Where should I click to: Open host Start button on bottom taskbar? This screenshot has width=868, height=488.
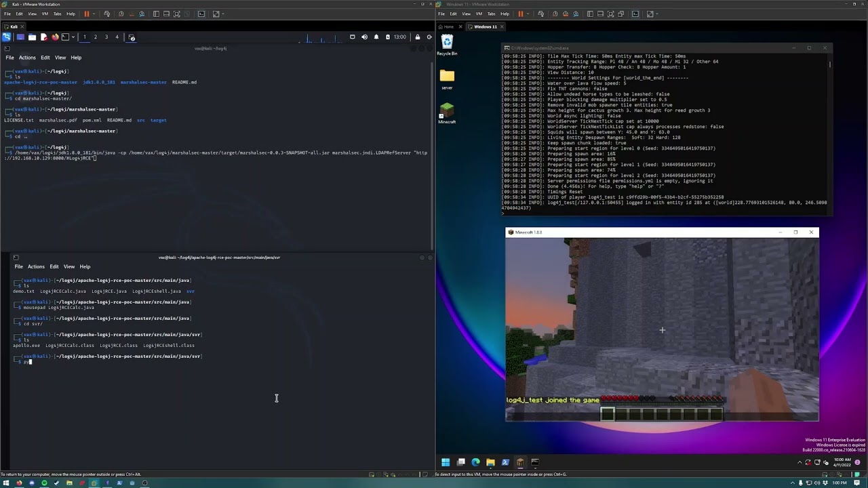pyautogui.click(x=6, y=483)
